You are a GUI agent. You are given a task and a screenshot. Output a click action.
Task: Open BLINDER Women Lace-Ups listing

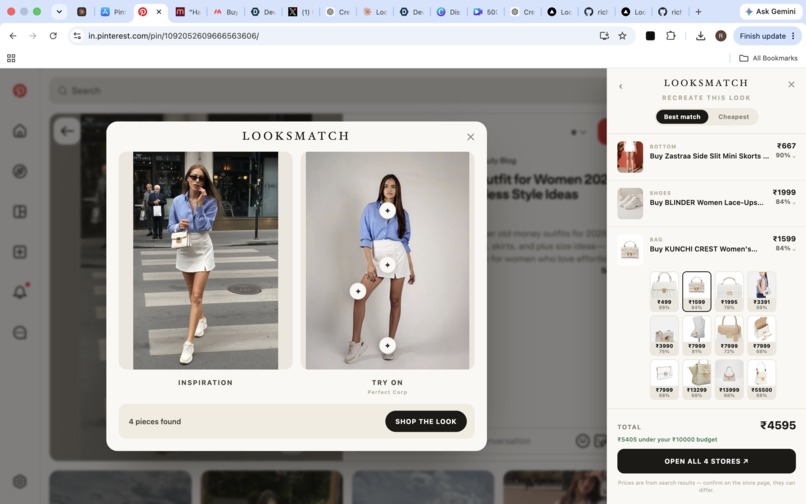tap(706, 203)
